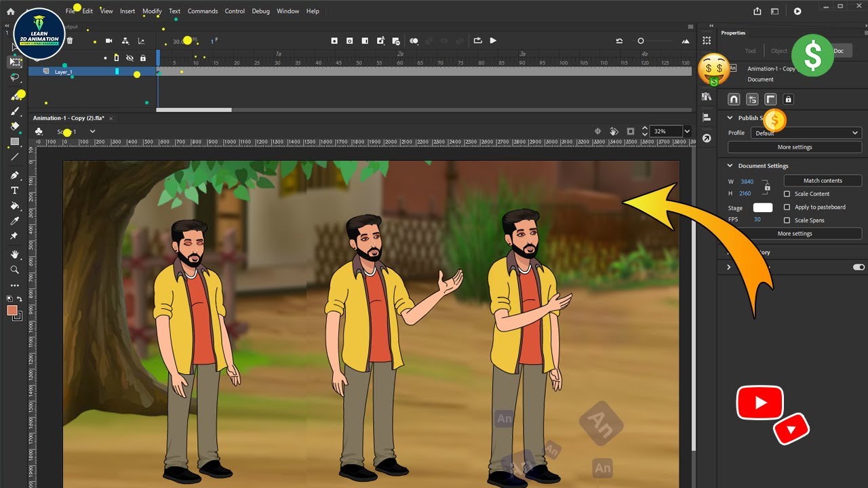Open the Modify menu
Viewport: 868px width, 488px height.
[x=152, y=11]
